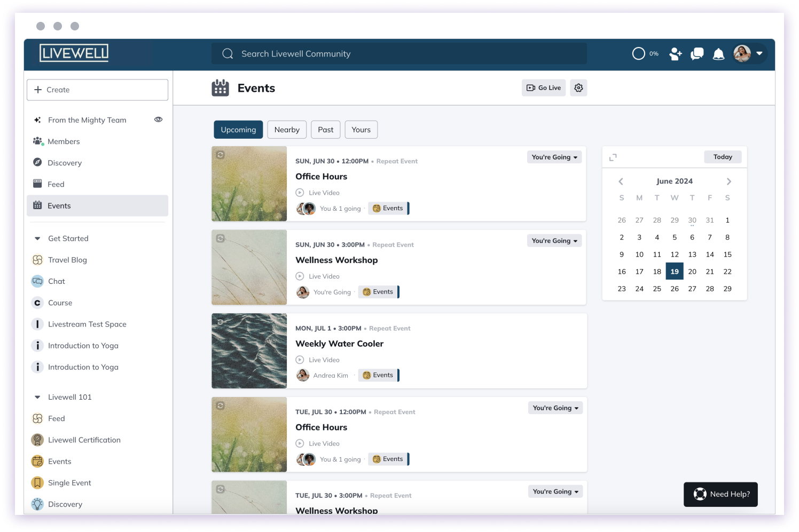Toggle visibility of From the Mighty Team
The image size is (799, 532).
tap(158, 120)
